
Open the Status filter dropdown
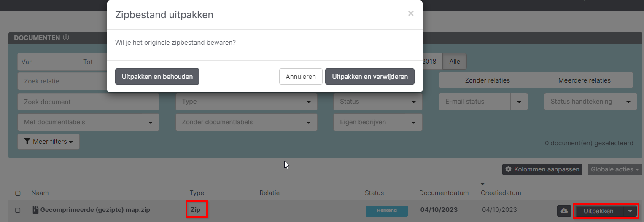pyautogui.click(x=413, y=102)
